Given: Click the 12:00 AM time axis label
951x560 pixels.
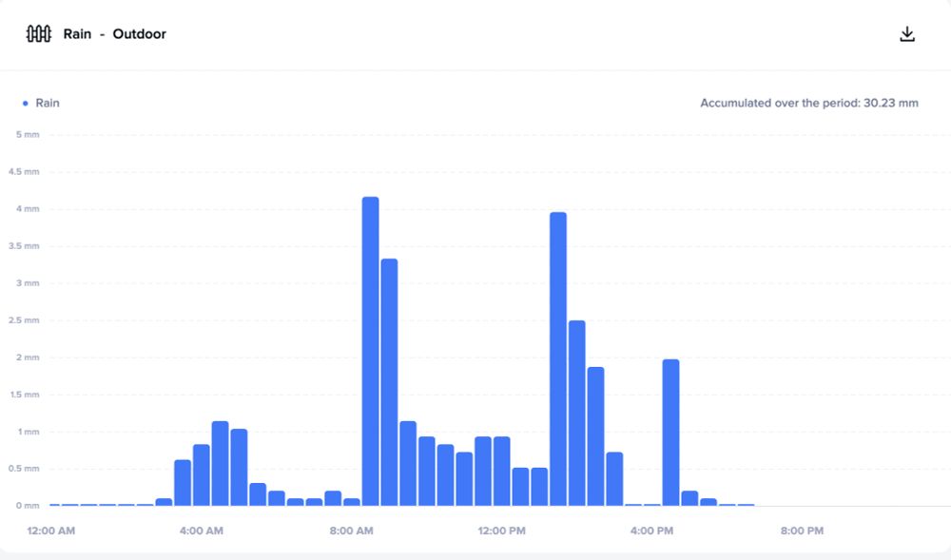Looking at the screenshot, I should [51, 531].
